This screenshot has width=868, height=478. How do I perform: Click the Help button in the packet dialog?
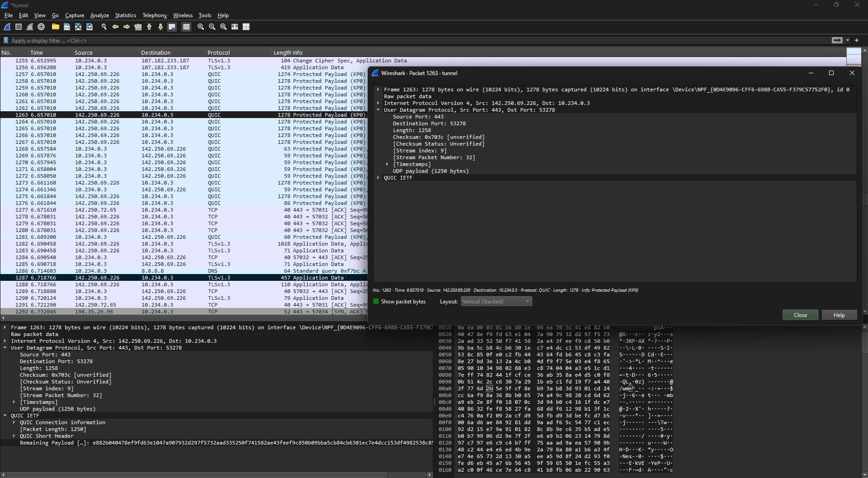click(839, 315)
